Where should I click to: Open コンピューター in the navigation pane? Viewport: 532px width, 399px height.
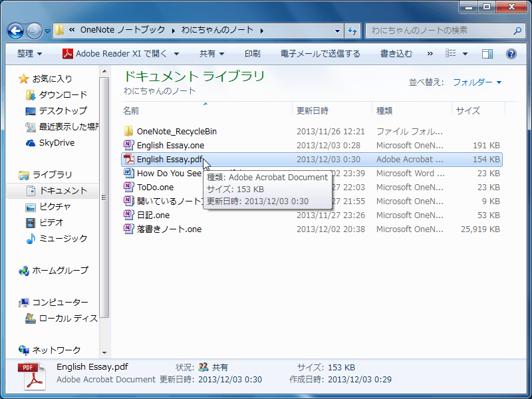54,303
